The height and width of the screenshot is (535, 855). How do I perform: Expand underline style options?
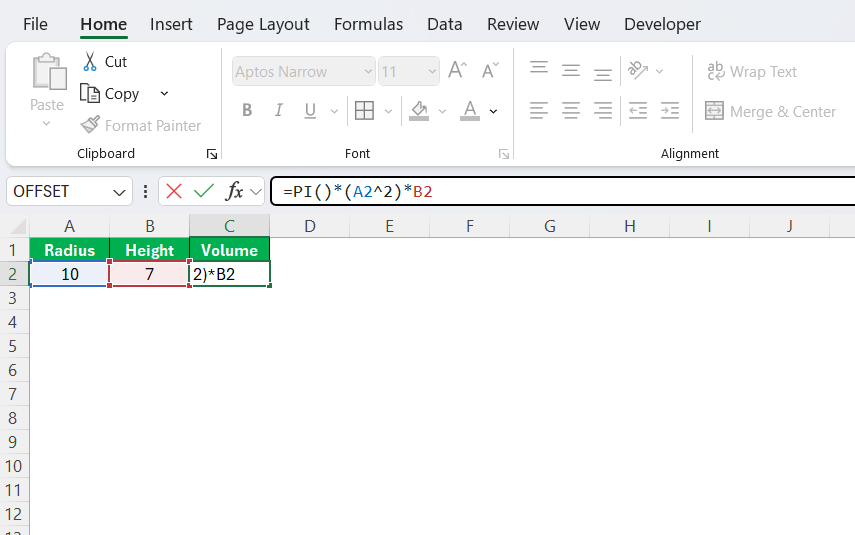[334, 111]
